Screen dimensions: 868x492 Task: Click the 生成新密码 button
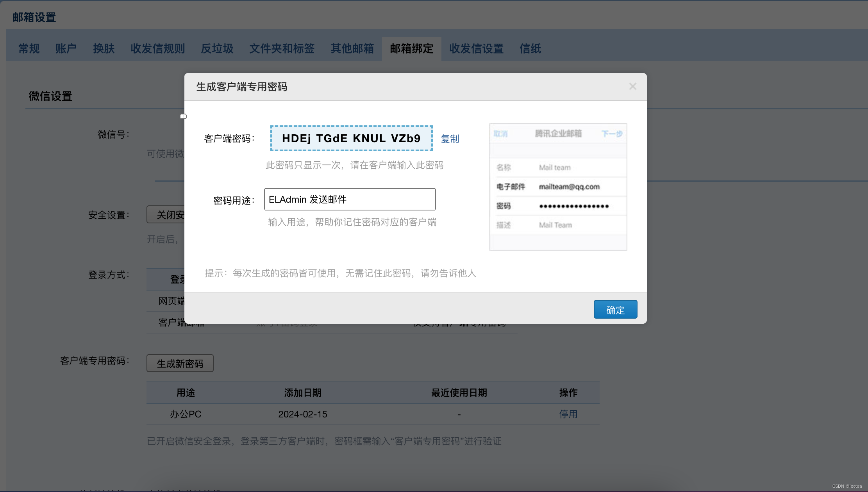(x=180, y=364)
